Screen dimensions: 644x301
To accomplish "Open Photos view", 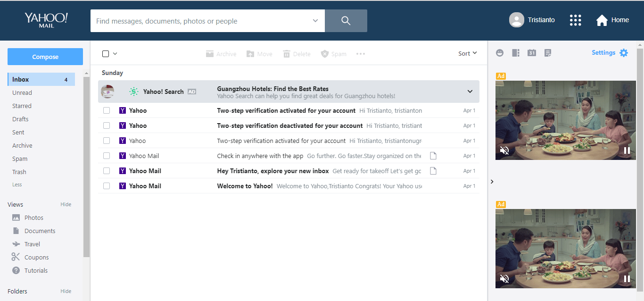I will [x=33, y=217].
